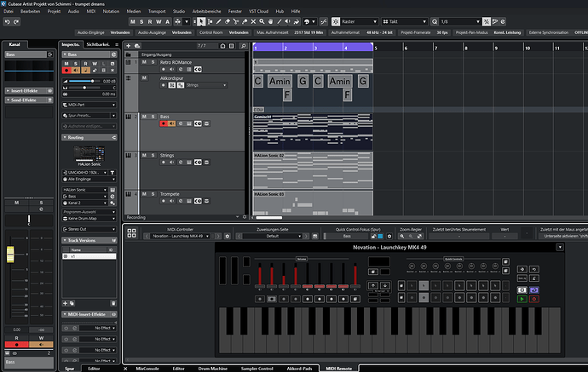The height and width of the screenshot is (372, 588).
Task: Select the Amin chord in Akkordspur
Action: coord(279,81)
